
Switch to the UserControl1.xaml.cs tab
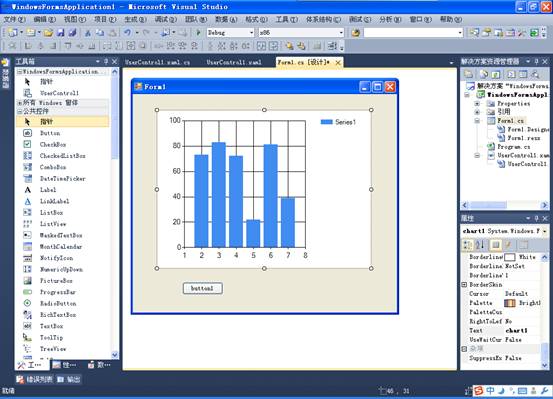[157, 62]
